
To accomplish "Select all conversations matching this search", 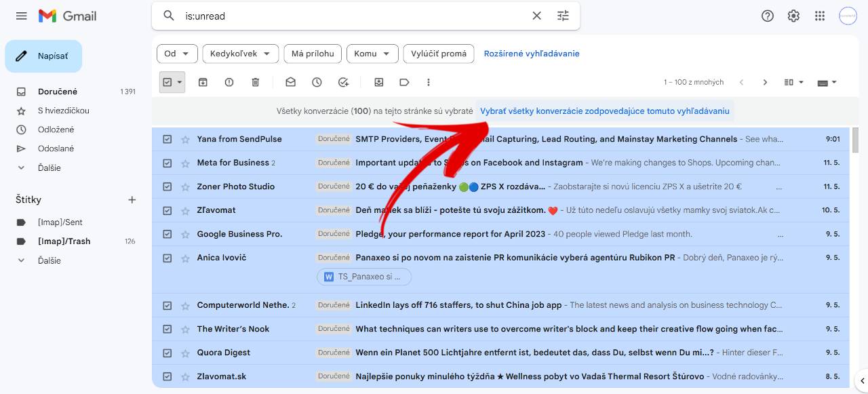I will coord(605,111).
